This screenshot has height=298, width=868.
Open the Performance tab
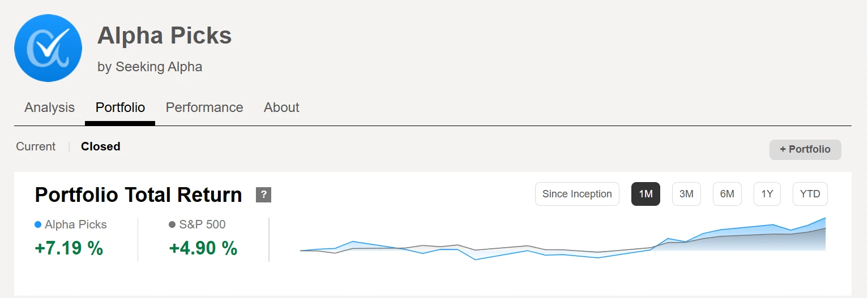coord(204,107)
